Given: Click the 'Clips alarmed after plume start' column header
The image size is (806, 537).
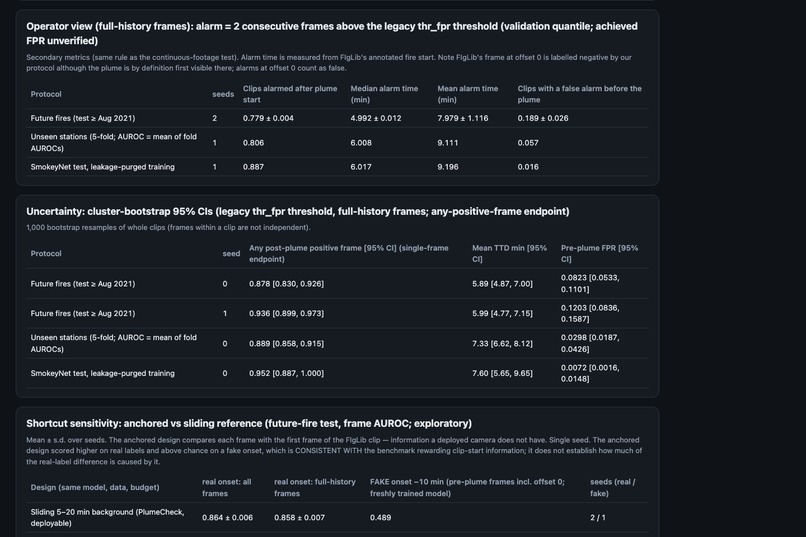Looking at the screenshot, I should [x=290, y=94].
